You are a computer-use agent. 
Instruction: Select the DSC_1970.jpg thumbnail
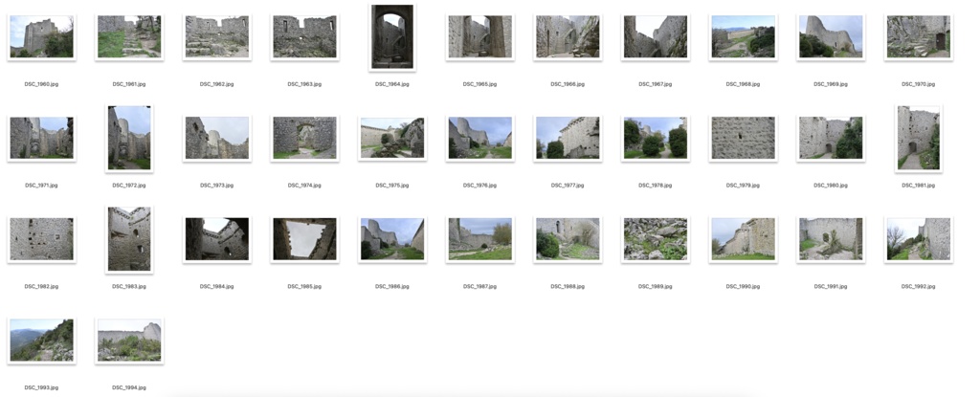pos(918,37)
